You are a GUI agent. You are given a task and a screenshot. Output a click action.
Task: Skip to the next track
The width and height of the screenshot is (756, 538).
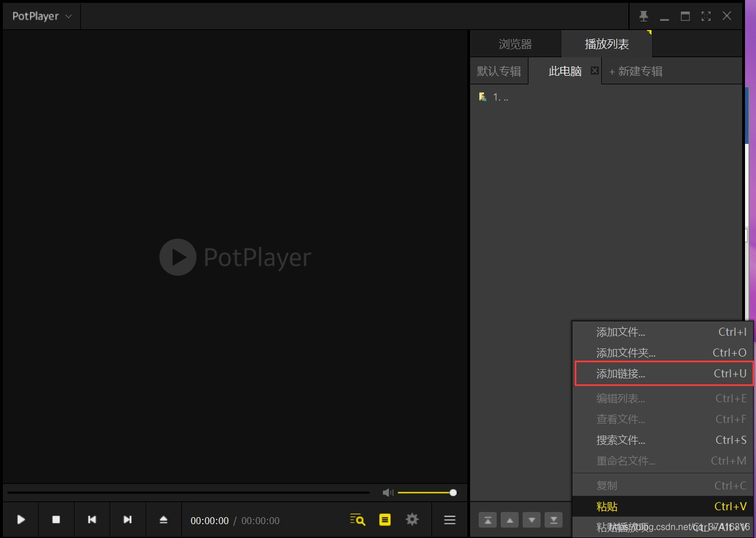pyautogui.click(x=128, y=520)
